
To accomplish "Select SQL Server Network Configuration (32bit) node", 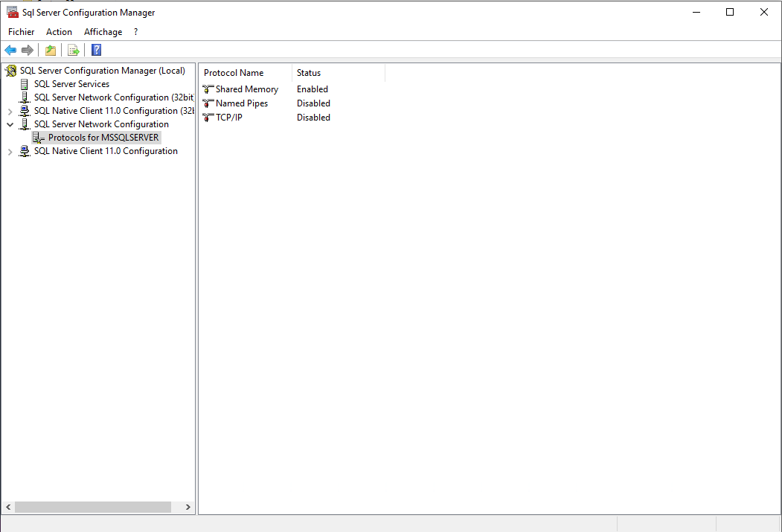I will pos(114,97).
